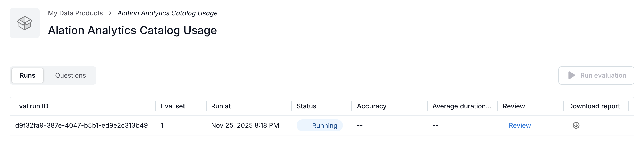Click the play icon in Run evaluation
Image resolution: width=644 pixels, height=160 pixels.
coord(571,75)
